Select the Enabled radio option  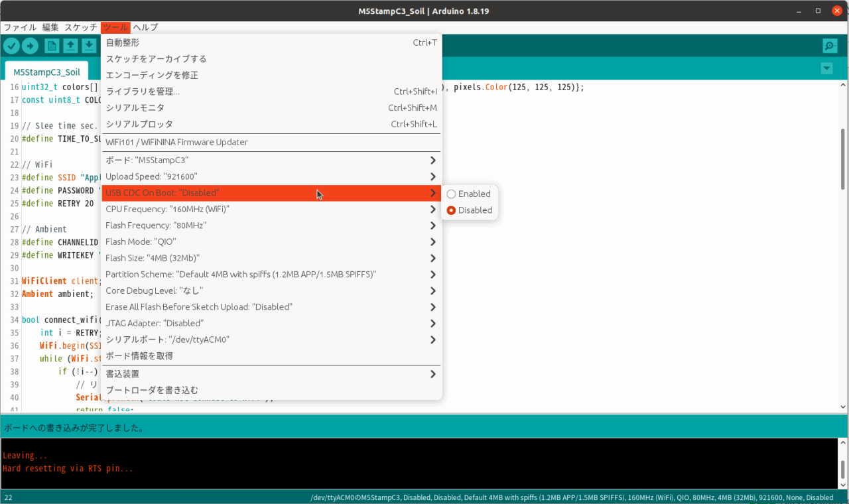point(469,194)
